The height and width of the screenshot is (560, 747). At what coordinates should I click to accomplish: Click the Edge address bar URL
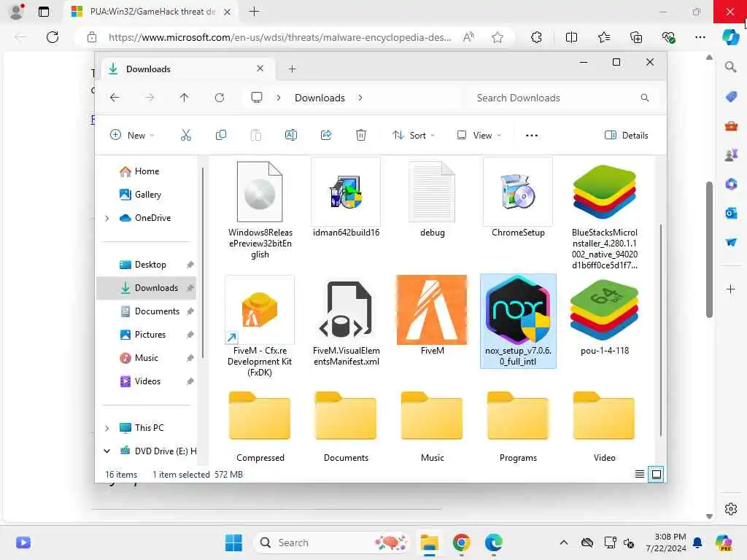[279, 37]
